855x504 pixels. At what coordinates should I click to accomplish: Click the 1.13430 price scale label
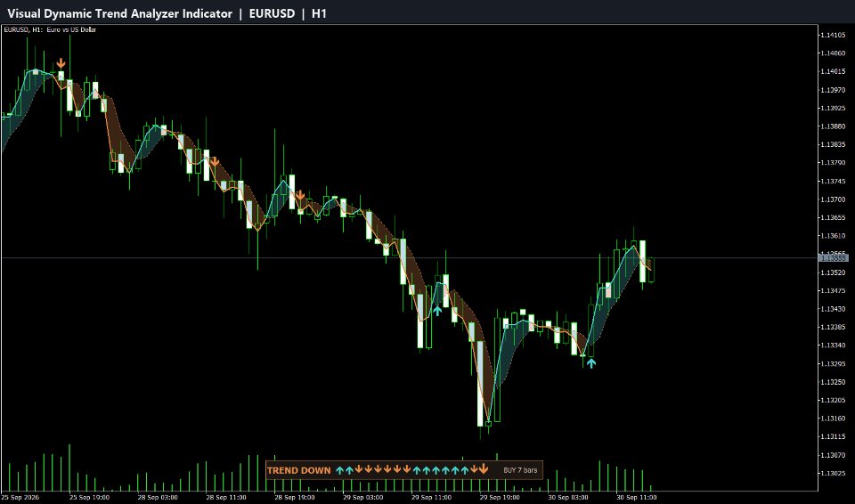[x=835, y=309]
